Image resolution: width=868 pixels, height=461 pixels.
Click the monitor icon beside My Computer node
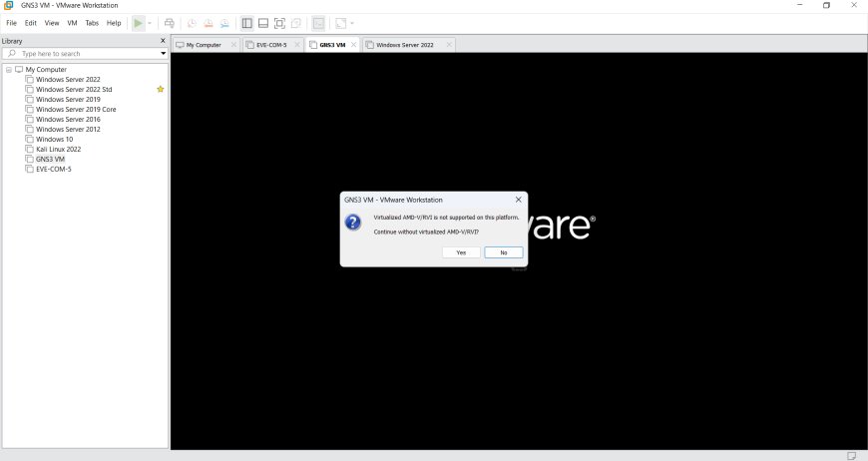tap(19, 70)
